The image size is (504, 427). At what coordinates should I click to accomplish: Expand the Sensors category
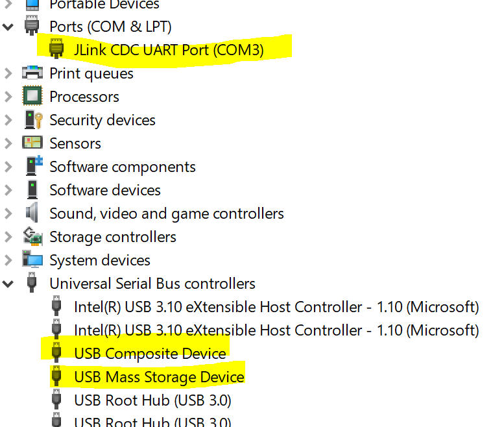point(8,143)
